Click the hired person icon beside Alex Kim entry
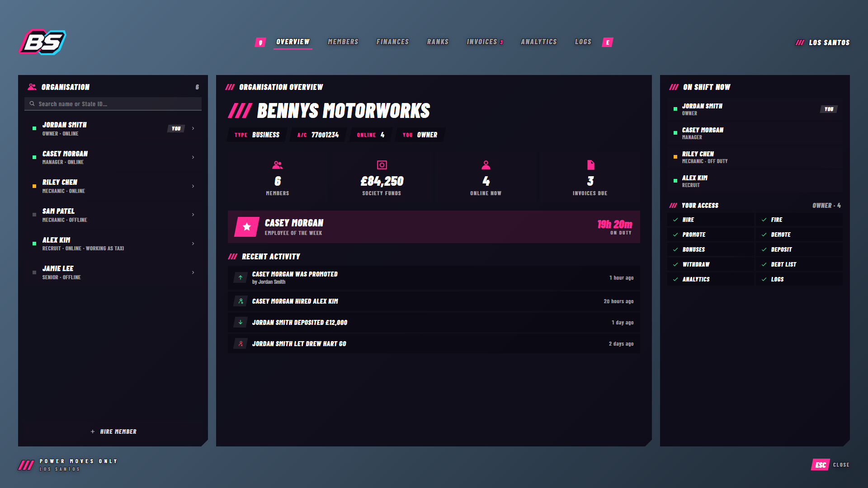 coord(241,301)
